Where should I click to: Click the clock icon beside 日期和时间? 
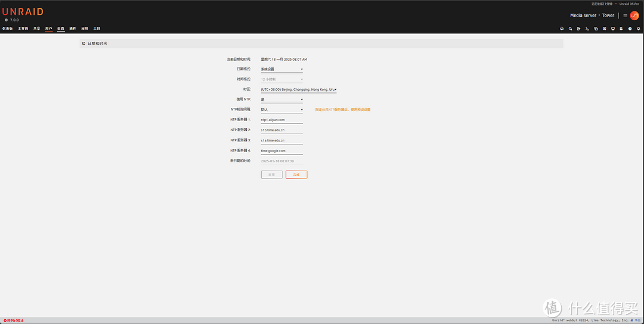(84, 43)
